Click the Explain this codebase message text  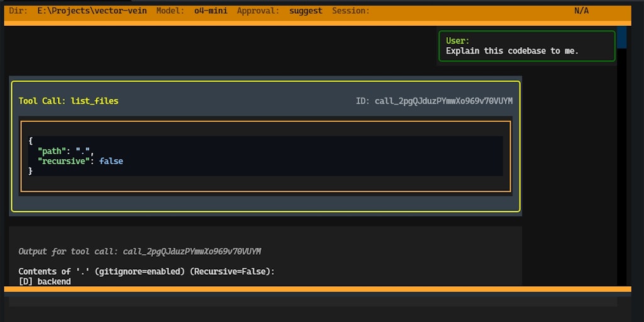point(512,51)
